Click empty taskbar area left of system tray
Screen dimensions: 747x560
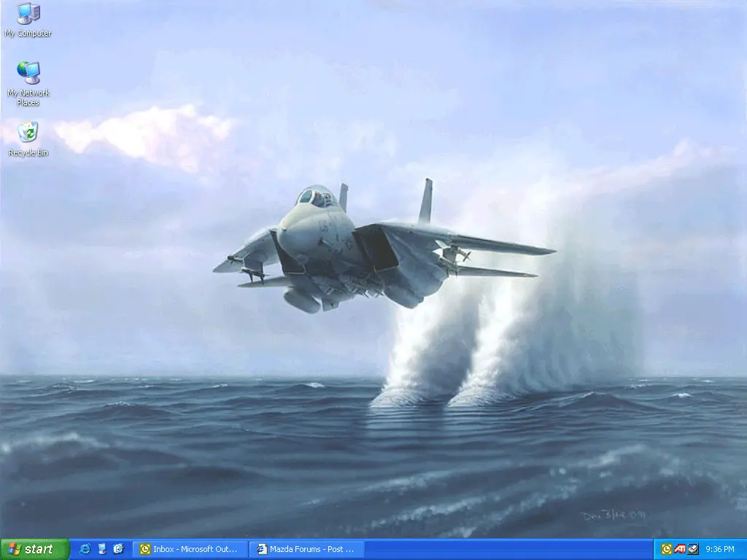[511, 549]
